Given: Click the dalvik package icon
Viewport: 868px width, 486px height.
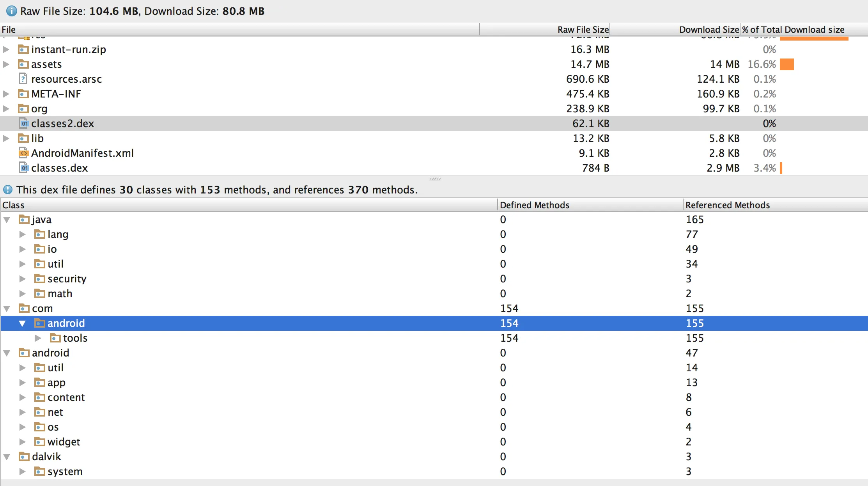Looking at the screenshot, I should [24, 457].
